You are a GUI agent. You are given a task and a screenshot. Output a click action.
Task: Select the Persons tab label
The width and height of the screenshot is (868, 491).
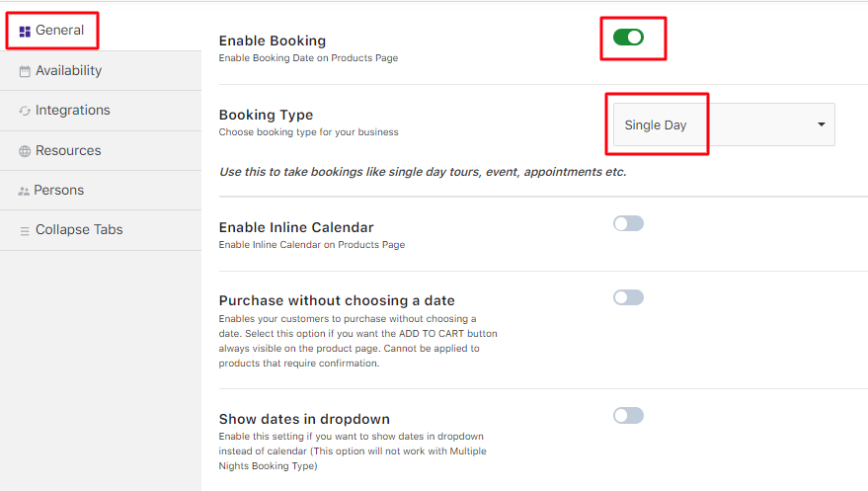click(59, 191)
